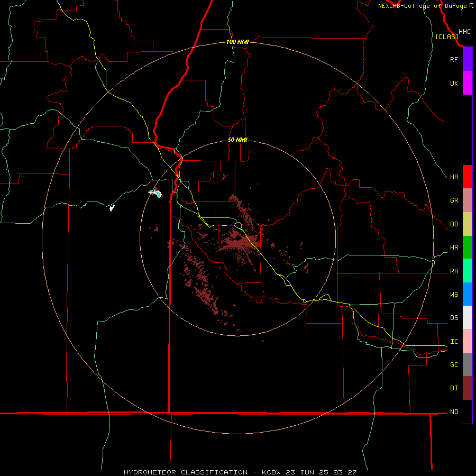Click the HA legend label

tap(454, 177)
